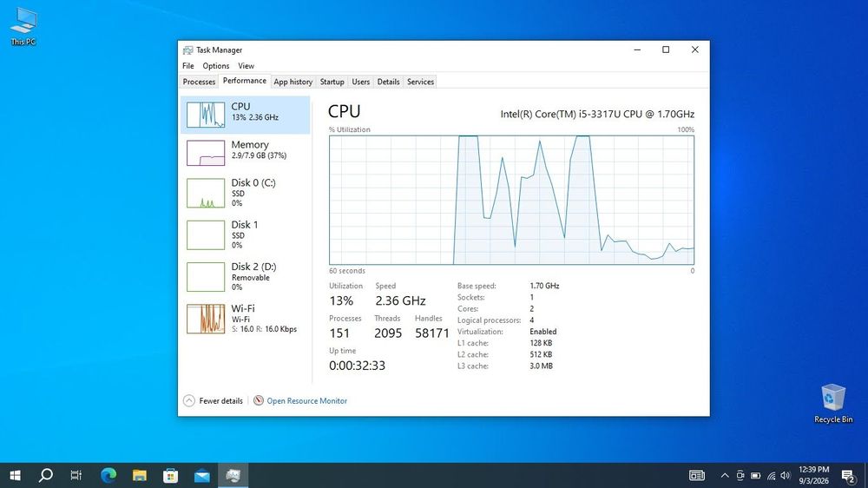Open the Details tab
This screenshot has height=488, width=868.
388,82
